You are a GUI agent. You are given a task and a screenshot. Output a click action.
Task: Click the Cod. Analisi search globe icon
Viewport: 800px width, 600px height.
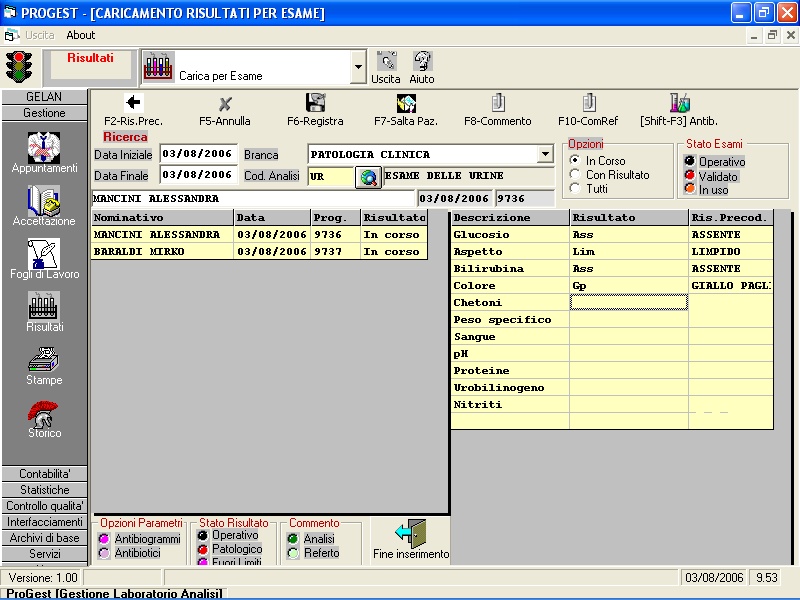tap(368, 178)
